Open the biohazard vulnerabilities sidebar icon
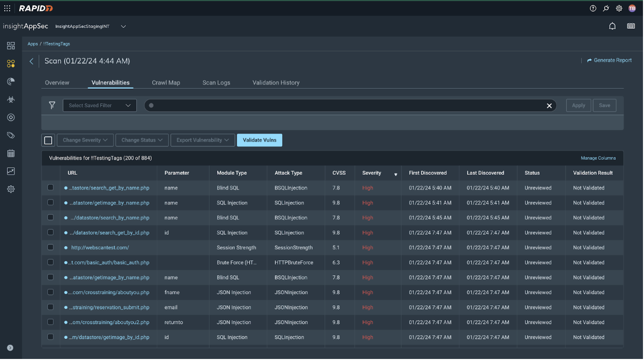This screenshot has width=644, height=360. tap(11, 100)
